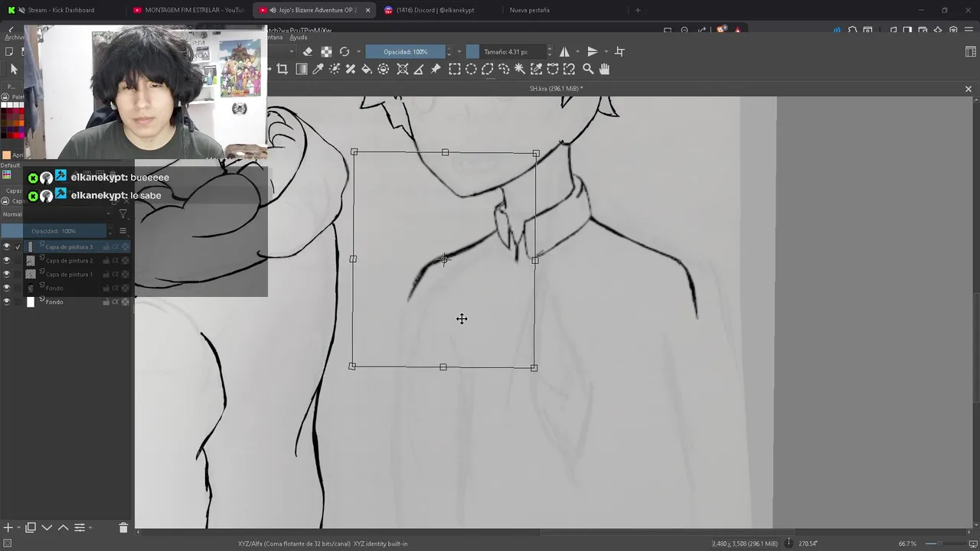Toggle eraser mode in brush toolbar

pos(308,51)
